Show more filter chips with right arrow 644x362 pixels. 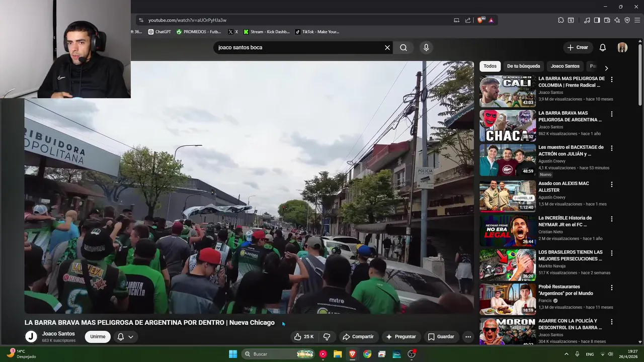[606, 68]
